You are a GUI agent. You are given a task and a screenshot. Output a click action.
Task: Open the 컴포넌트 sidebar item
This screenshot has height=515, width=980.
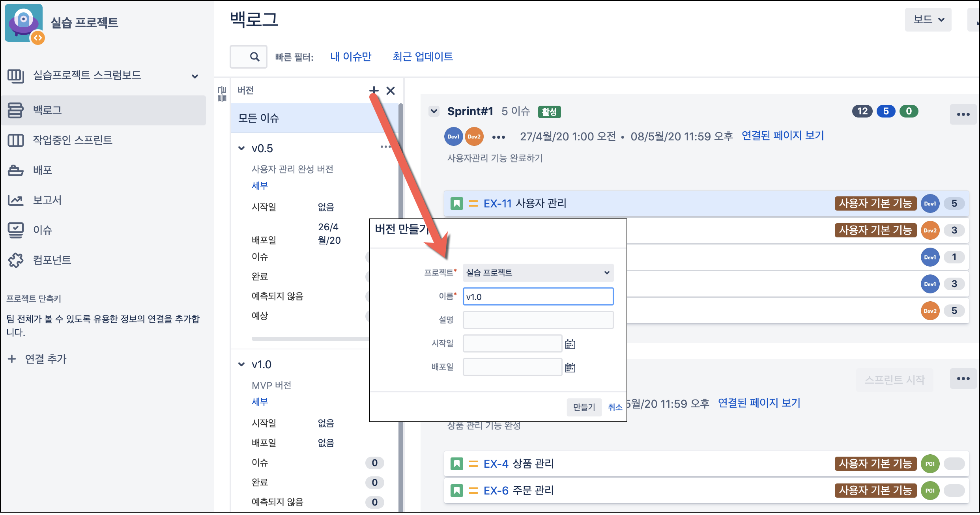[52, 260]
